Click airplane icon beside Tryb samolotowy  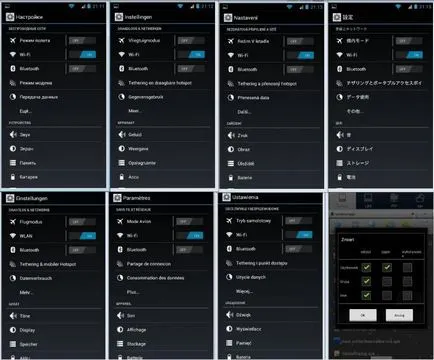click(x=229, y=221)
